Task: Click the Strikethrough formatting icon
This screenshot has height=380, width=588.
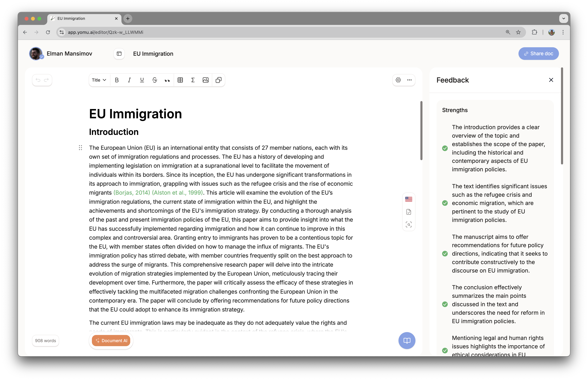Action: click(x=155, y=80)
